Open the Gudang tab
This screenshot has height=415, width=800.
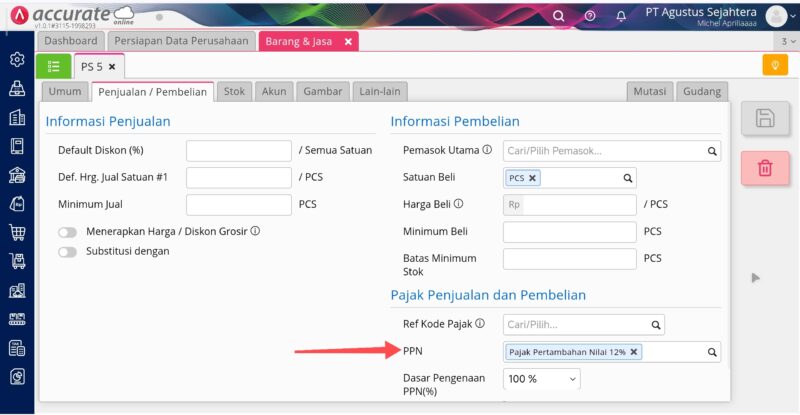point(701,91)
